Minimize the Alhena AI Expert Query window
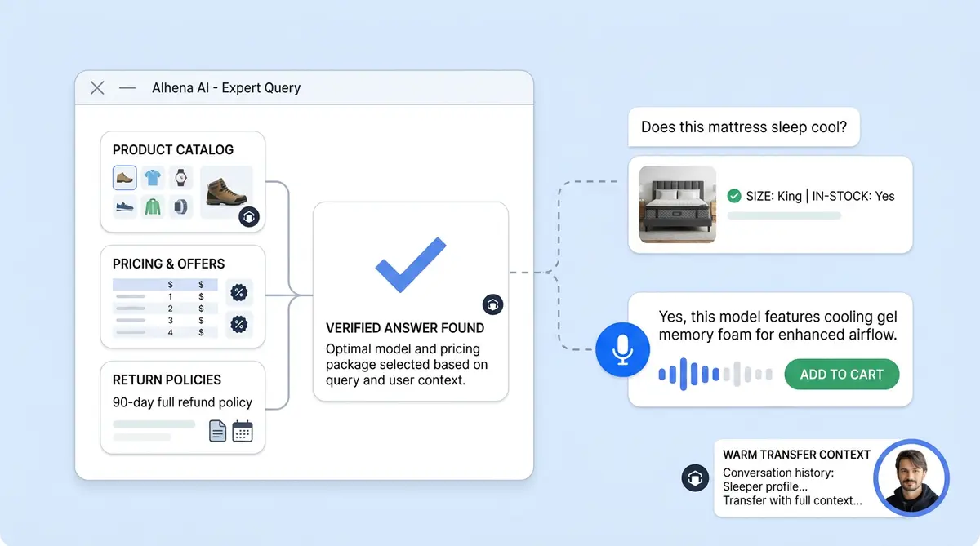Image resolution: width=980 pixels, height=546 pixels. tap(127, 88)
